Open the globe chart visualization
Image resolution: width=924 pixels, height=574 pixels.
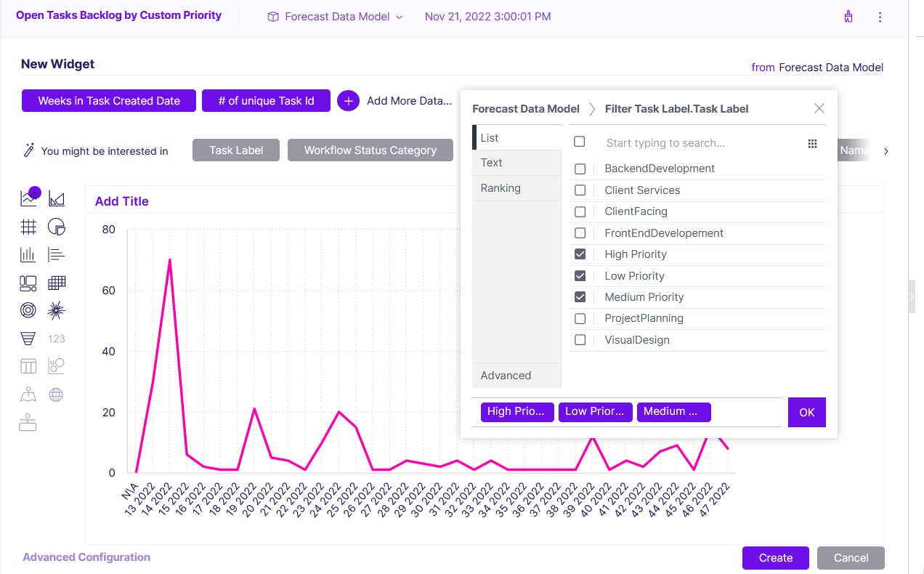click(57, 394)
